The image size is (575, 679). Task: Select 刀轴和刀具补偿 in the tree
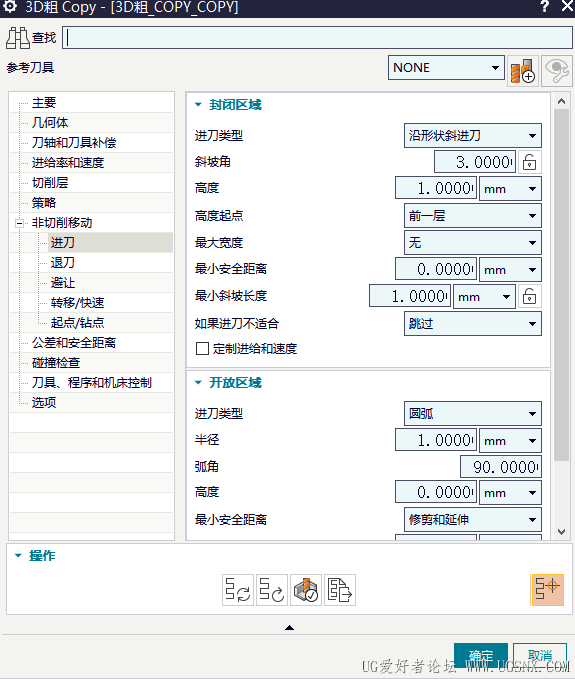[74, 142]
